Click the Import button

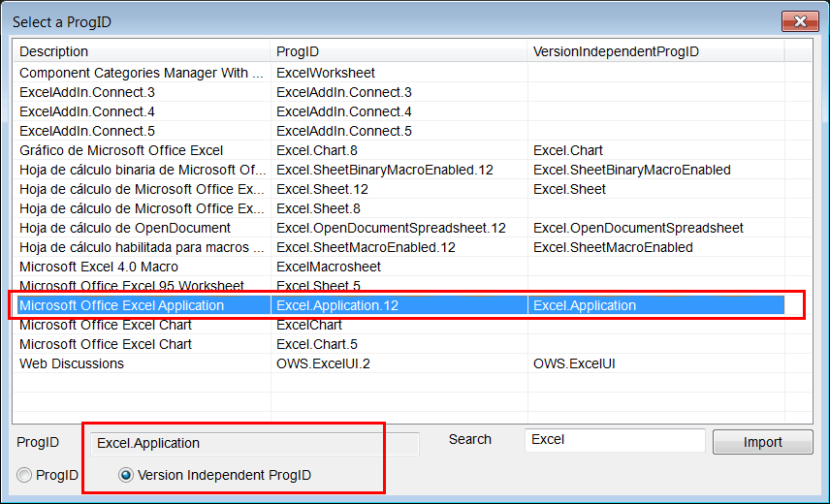762,442
